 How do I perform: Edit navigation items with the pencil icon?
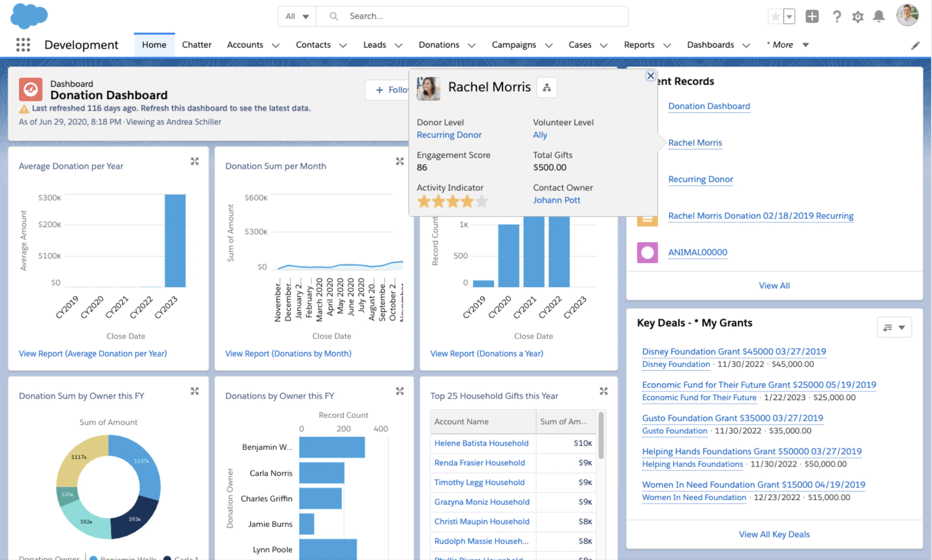tap(915, 45)
